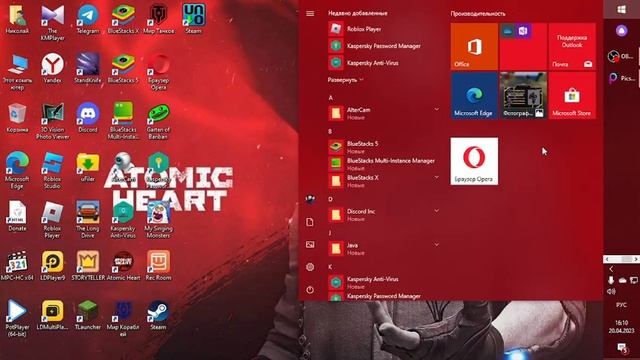Viewport: 640px width, 360px height.
Task: Open STORYTELLER desktop shortcut
Action: [88, 266]
